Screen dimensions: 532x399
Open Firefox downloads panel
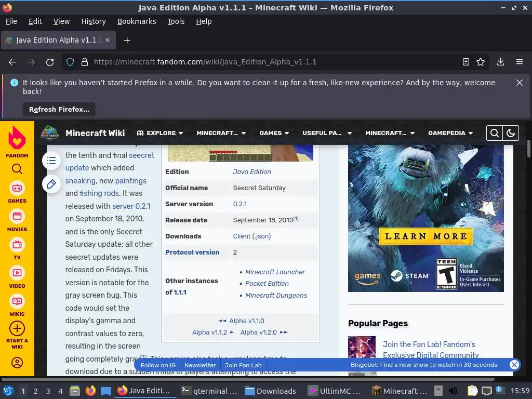500,62
